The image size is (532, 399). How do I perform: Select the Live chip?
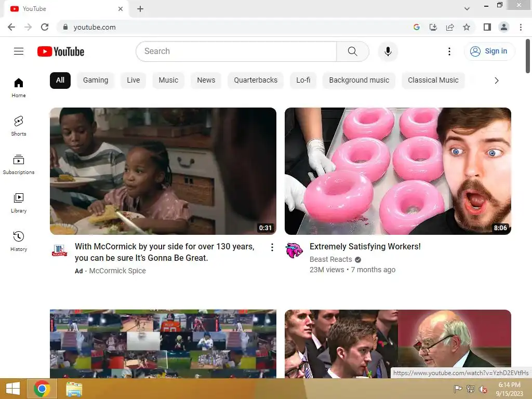(134, 81)
